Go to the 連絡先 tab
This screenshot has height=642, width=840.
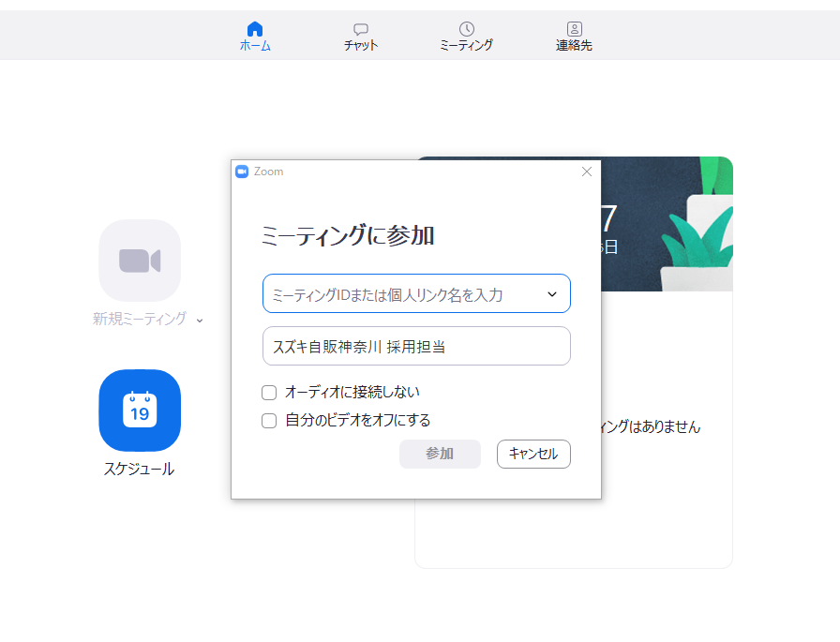point(574,37)
